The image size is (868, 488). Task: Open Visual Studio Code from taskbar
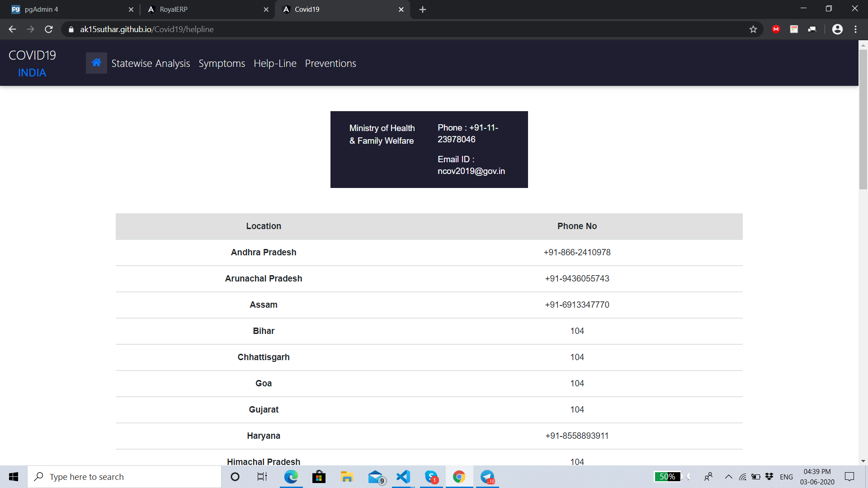coord(403,477)
